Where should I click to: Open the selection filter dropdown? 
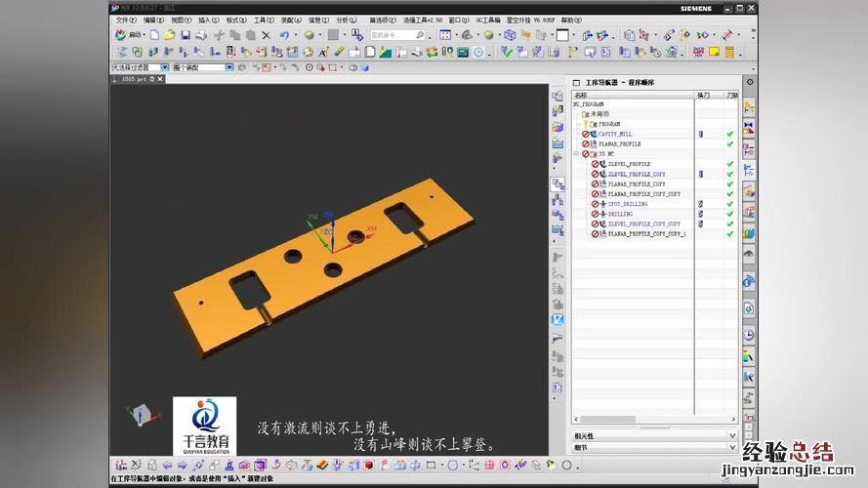click(166, 67)
